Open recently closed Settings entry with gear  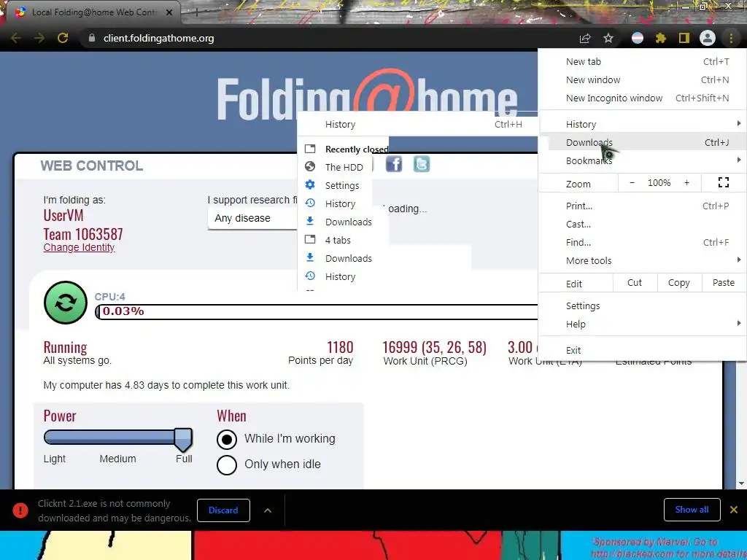[343, 185]
